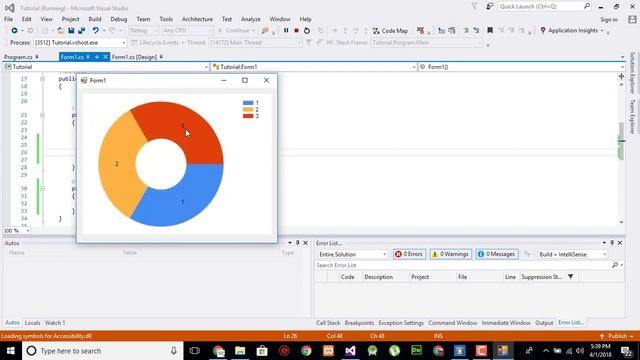
Task: Collapse the code region at line 21
Action: tap(42, 115)
